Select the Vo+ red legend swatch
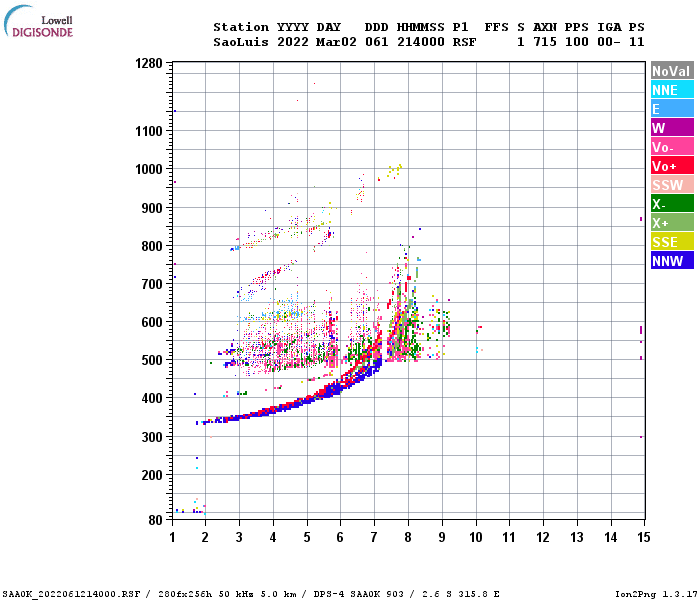 pos(672,166)
